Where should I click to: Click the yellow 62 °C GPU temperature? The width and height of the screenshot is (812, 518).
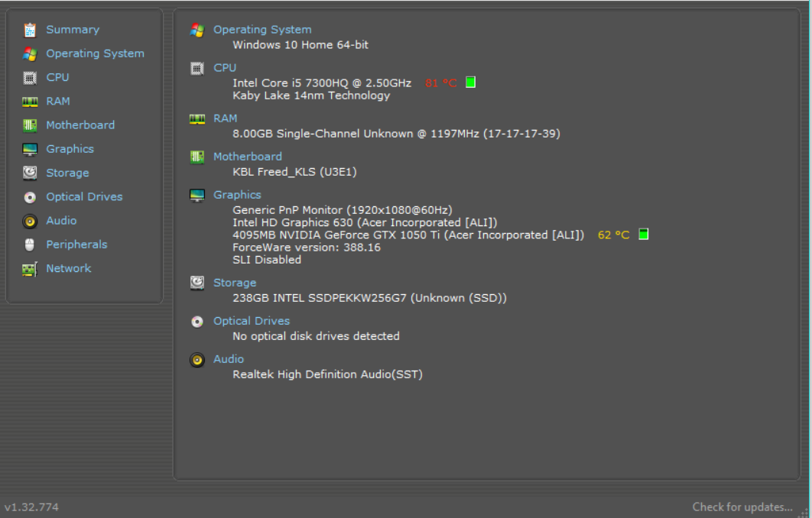(x=614, y=235)
